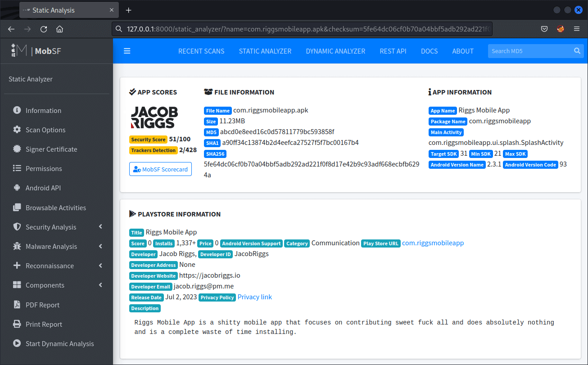This screenshot has width=588, height=365.
Task: Open the Recent Scans menu
Action: (201, 51)
